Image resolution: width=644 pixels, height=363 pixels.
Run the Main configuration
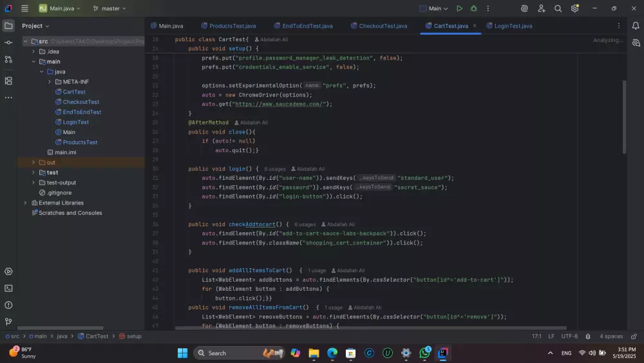click(x=459, y=8)
